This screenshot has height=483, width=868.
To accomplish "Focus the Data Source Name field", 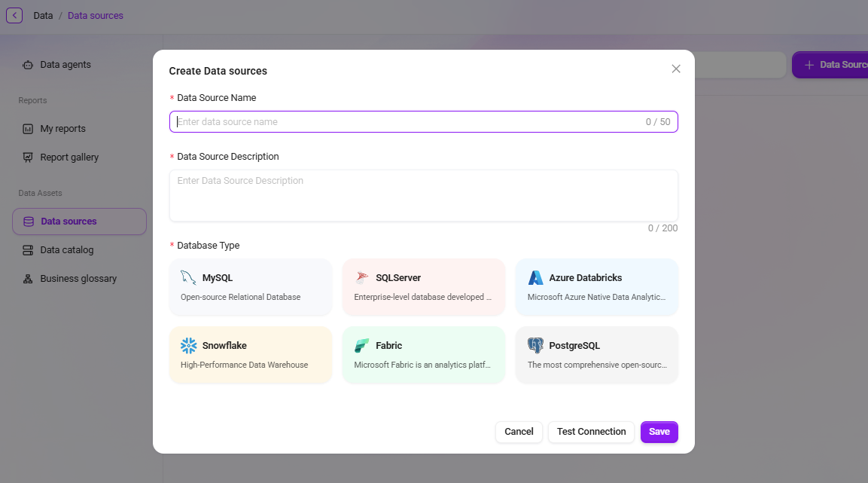I will pos(424,122).
